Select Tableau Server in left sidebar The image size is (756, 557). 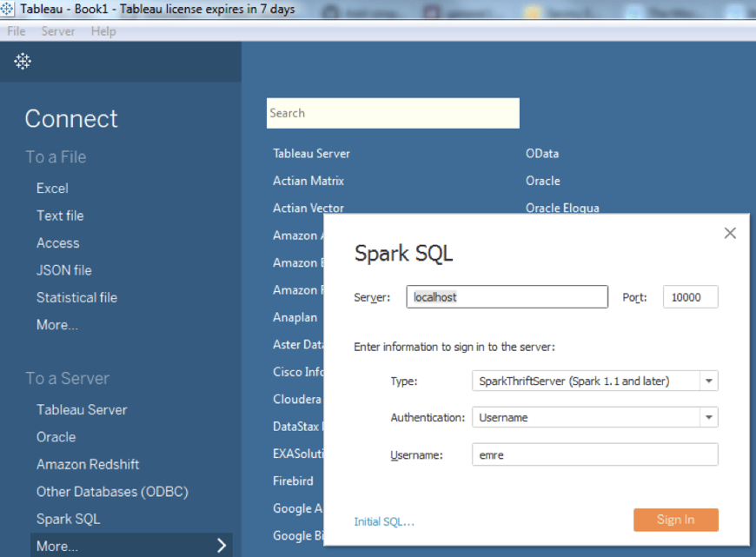point(82,410)
